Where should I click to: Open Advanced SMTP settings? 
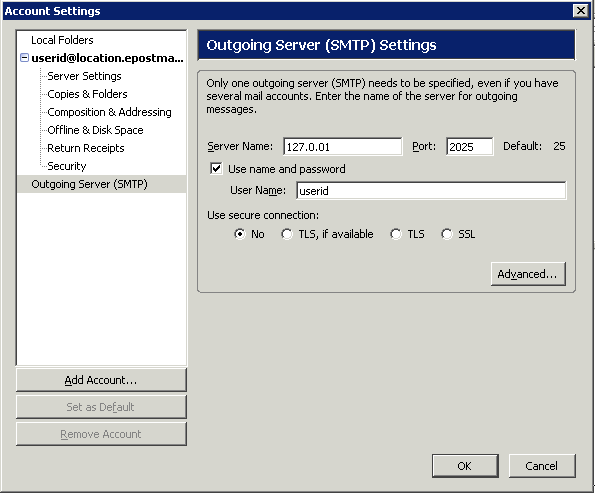click(528, 274)
